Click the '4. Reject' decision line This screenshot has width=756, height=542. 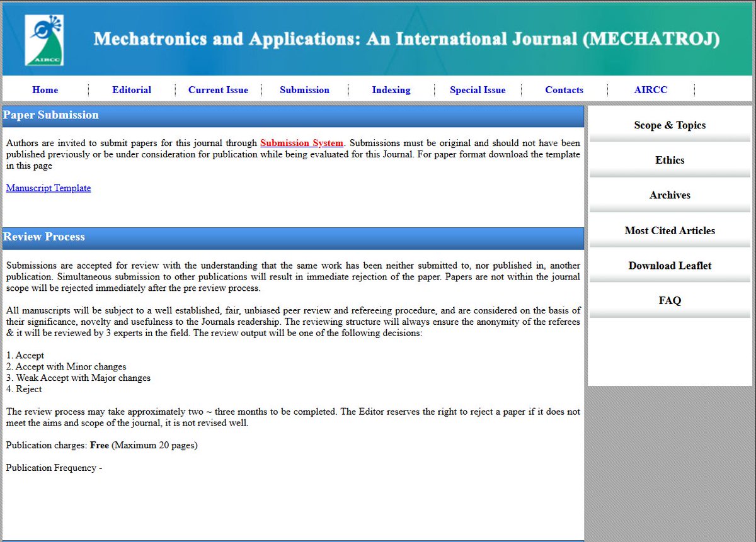click(24, 389)
